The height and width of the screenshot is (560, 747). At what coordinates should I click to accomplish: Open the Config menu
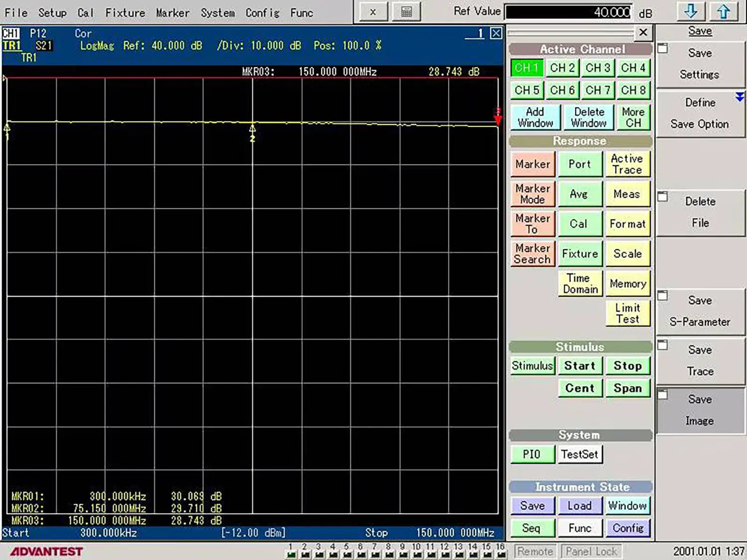(x=262, y=12)
